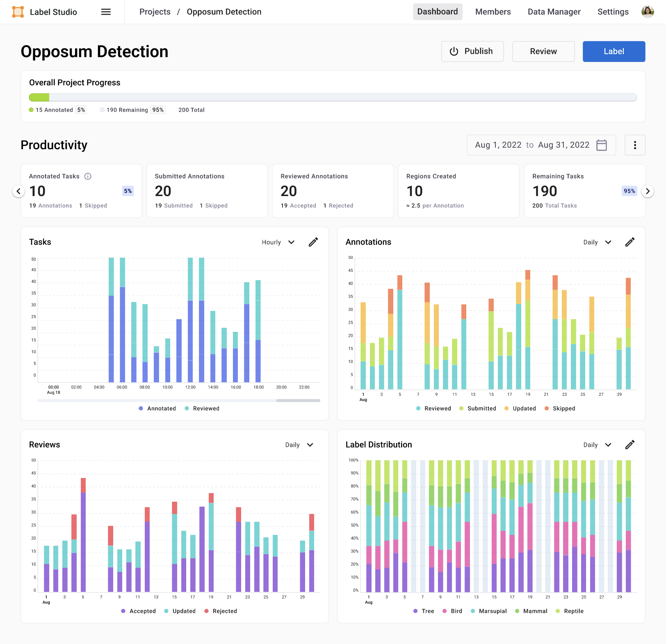Open the date range calendar icon

[x=601, y=145]
